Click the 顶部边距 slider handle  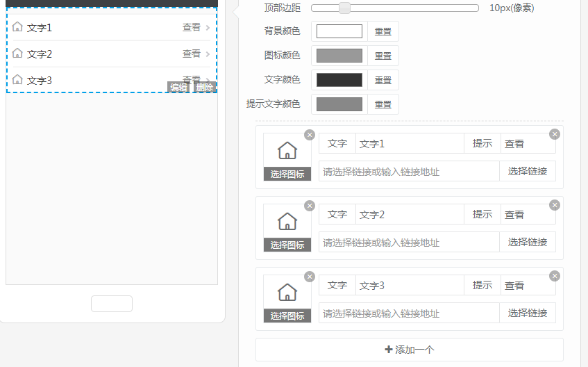click(344, 8)
